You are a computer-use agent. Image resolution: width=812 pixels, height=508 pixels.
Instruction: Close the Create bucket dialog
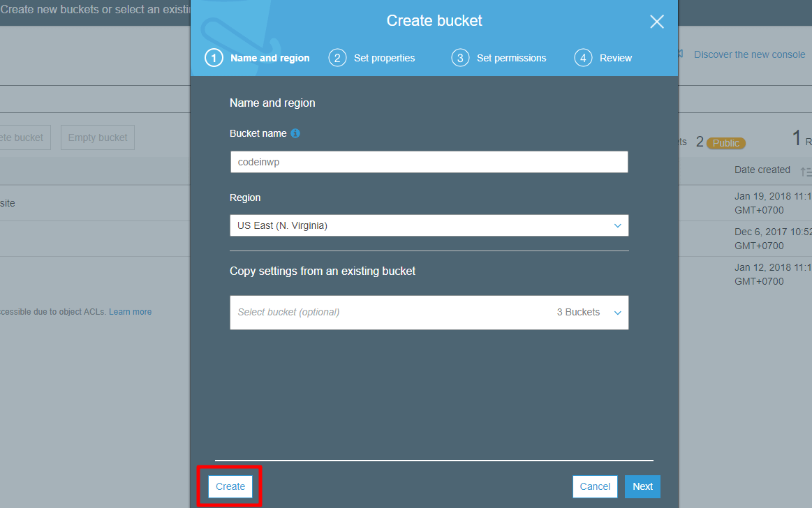[656, 22]
